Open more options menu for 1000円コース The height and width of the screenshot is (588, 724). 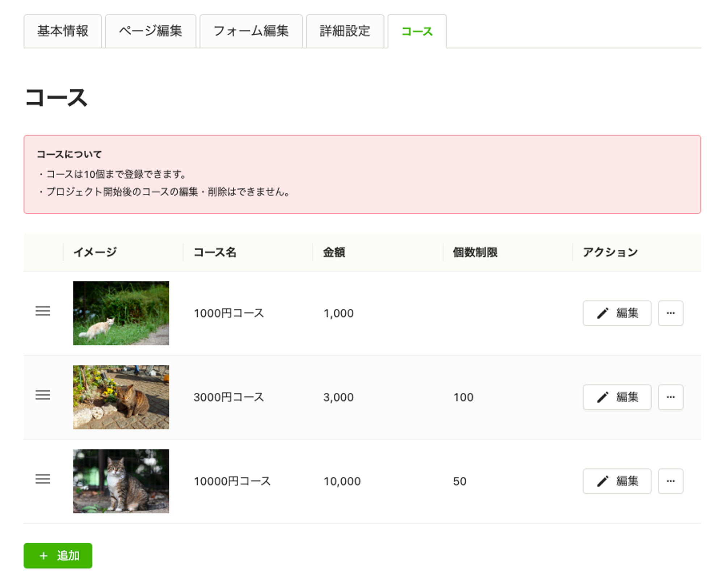pos(670,313)
